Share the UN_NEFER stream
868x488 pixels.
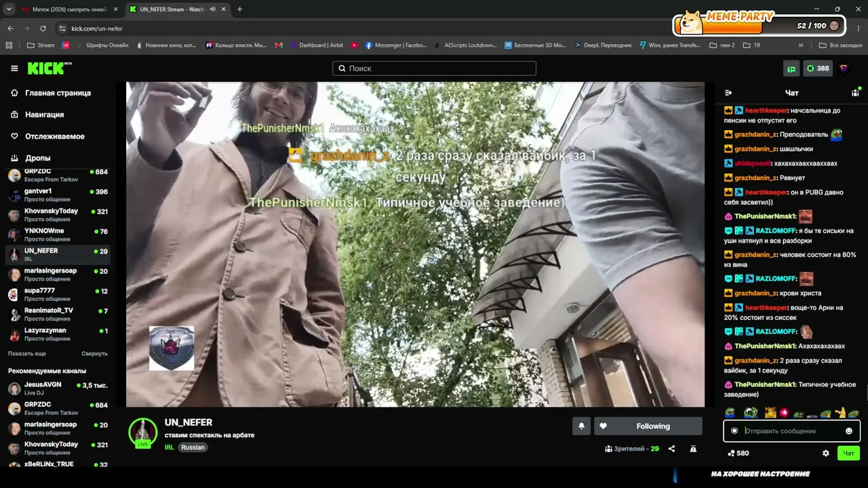(671, 449)
